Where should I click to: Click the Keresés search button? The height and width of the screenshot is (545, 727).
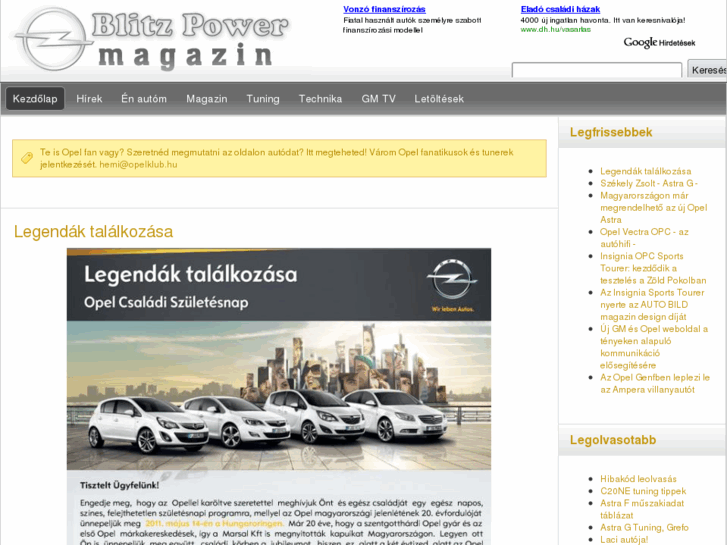(707, 70)
